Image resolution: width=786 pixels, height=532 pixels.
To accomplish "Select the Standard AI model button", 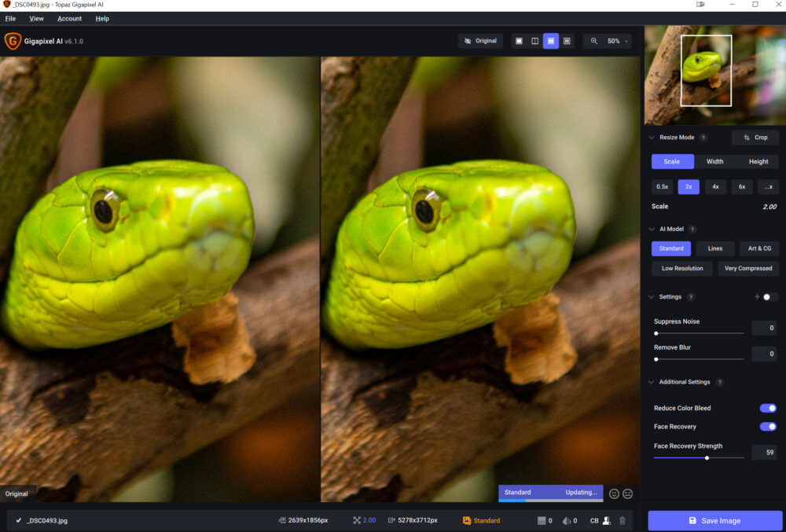I will click(671, 248).
